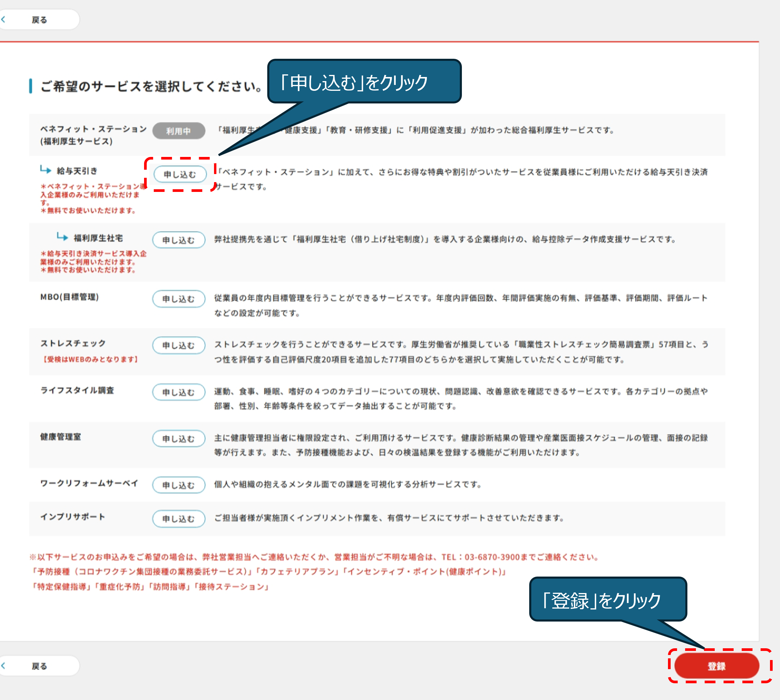Click the arrow icon beside 給与天引き
Viewport: 780px width, 700px height.
[46, 170]
